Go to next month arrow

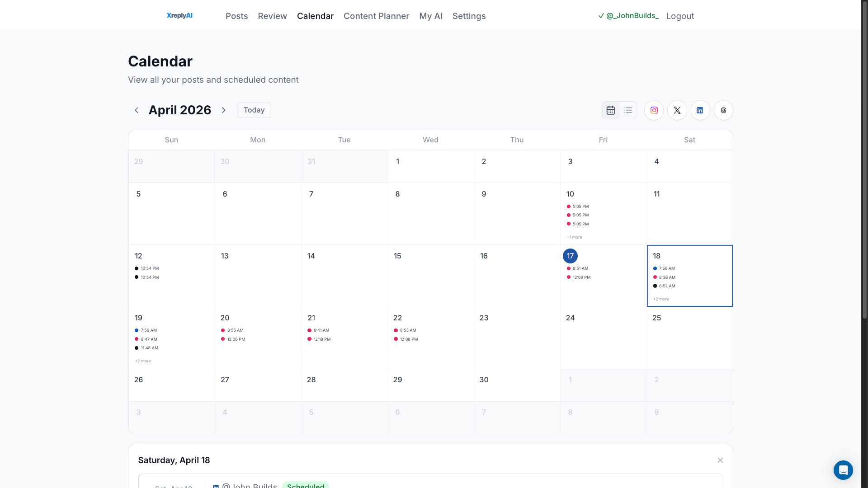click(x=223, y=110)
